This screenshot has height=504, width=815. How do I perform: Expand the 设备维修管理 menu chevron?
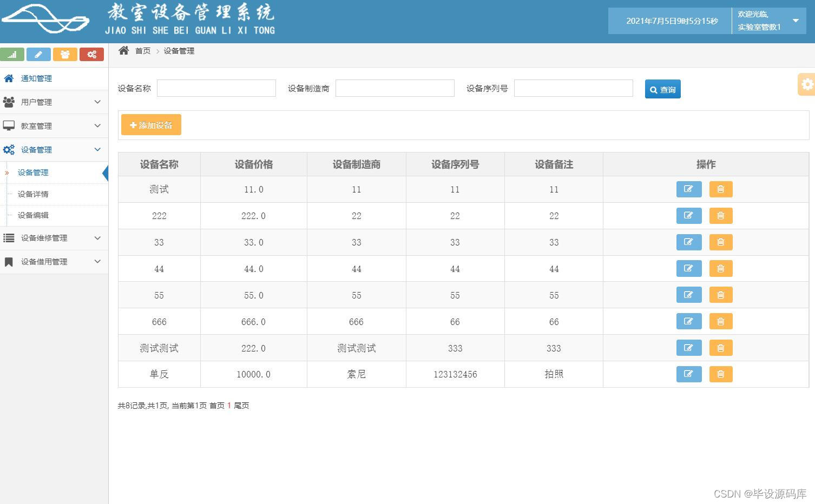tap(97, 238)
